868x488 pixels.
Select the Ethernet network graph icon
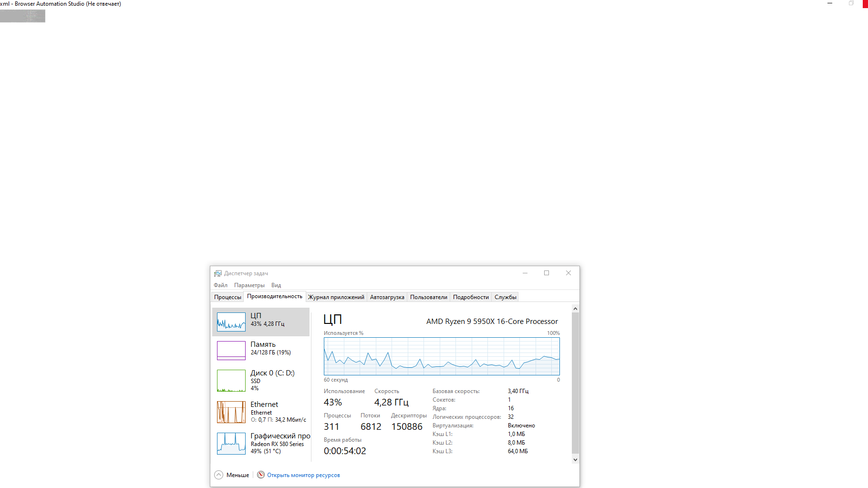(231, 412)
